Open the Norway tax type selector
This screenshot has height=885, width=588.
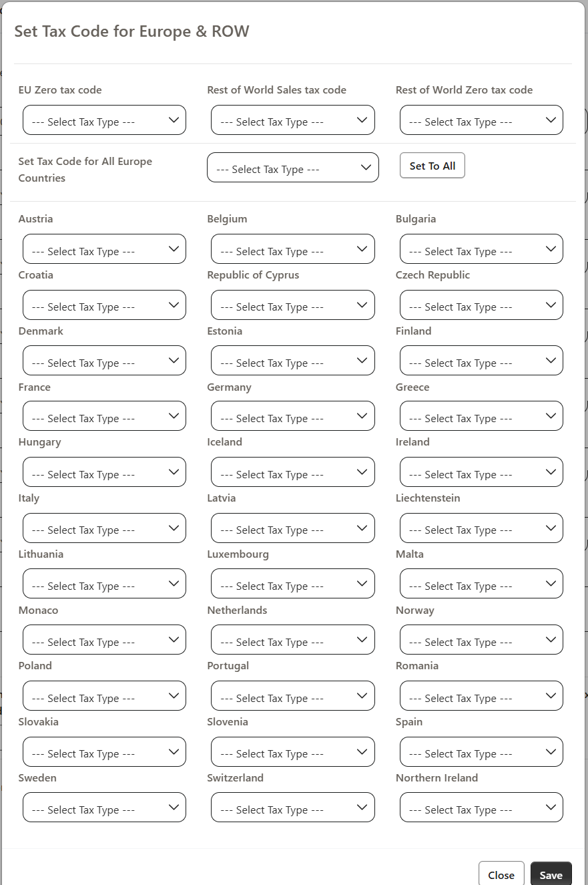click(x=481, y=641)
